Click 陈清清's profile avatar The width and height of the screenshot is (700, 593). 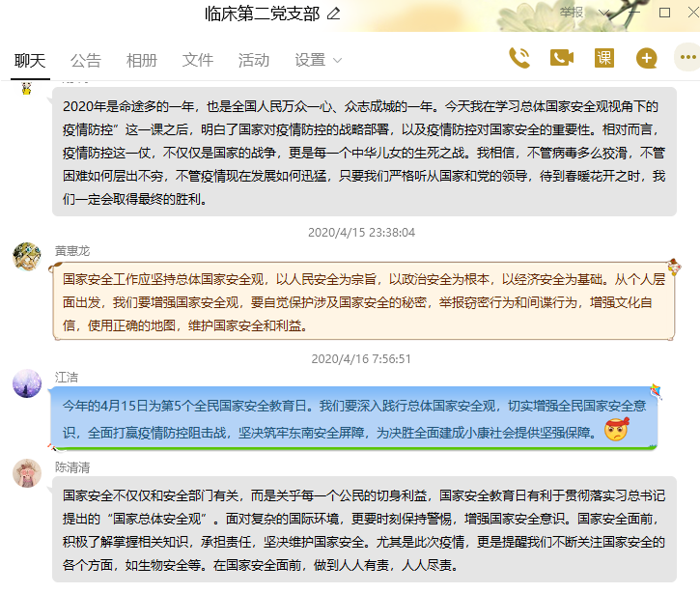[26, 473]
